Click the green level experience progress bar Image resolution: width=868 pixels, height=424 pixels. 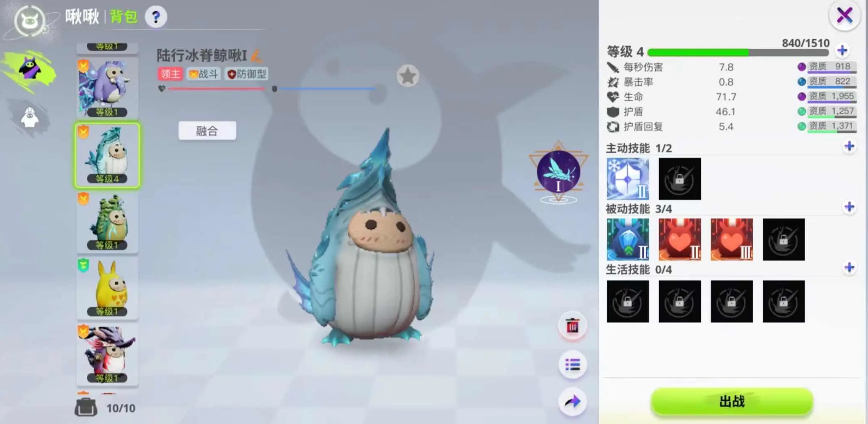pos(738,52)
